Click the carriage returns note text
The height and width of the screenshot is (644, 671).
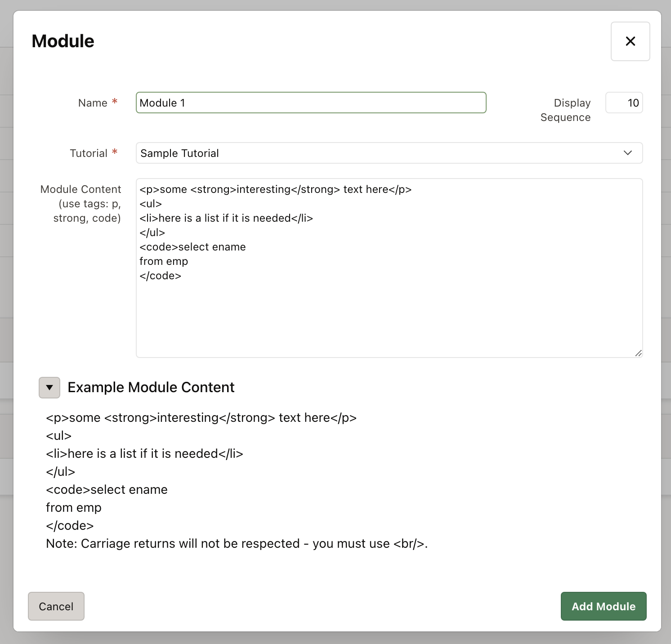tap(237, 543)
